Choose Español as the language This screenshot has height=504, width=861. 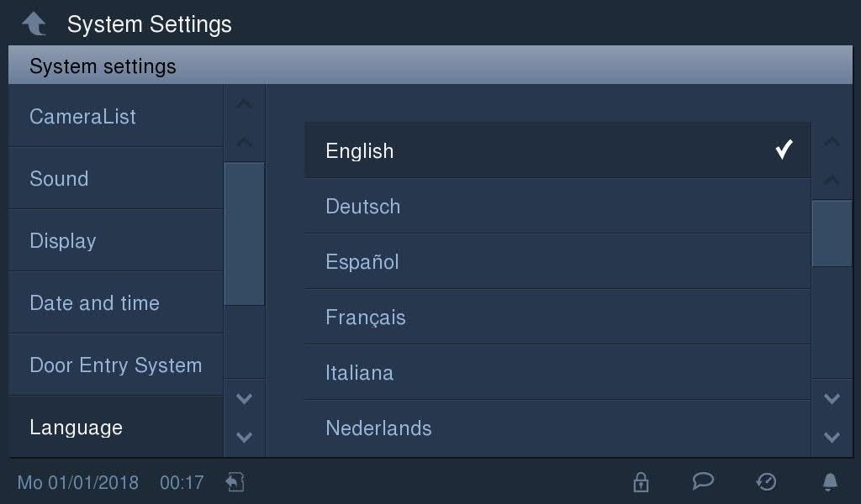pyautogui.click(x=557, y=261)
